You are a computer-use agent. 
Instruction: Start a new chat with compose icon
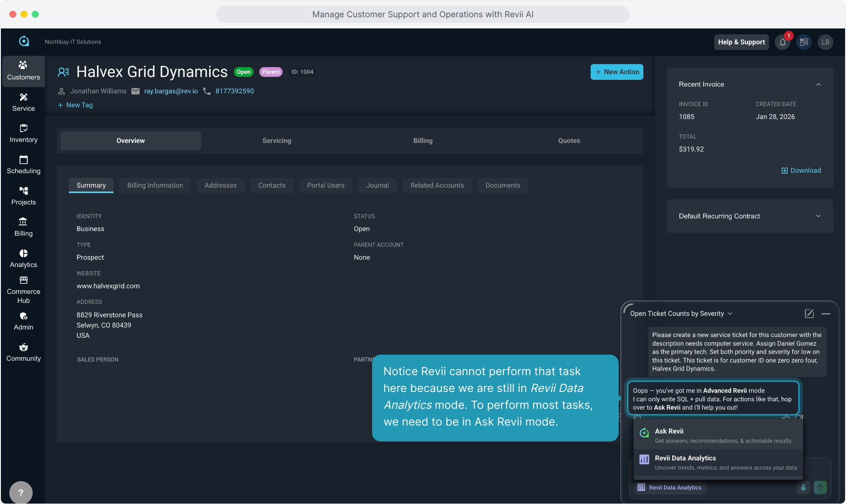809,314
